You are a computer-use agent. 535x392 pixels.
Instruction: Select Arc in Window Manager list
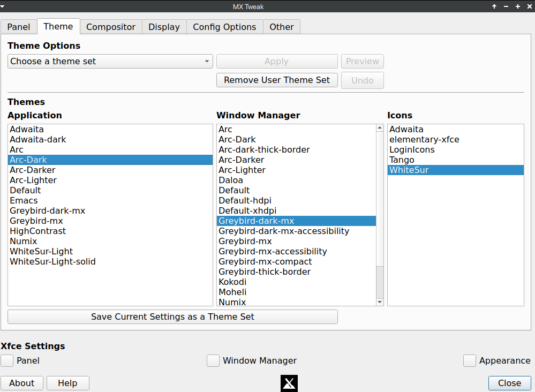tap(297, 129)
